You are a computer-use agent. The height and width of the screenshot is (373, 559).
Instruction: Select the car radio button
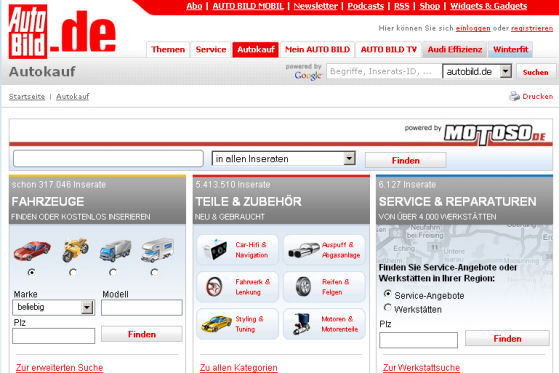[31, 272]
